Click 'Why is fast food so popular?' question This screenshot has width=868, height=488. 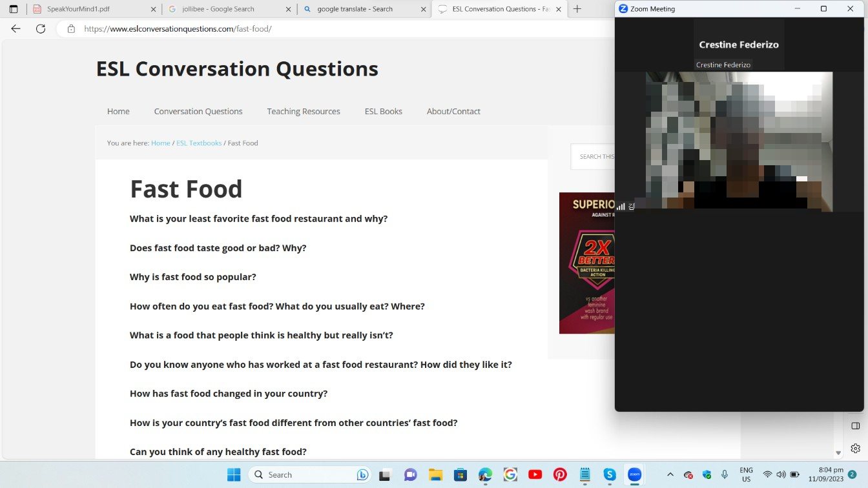coord(193,277)
